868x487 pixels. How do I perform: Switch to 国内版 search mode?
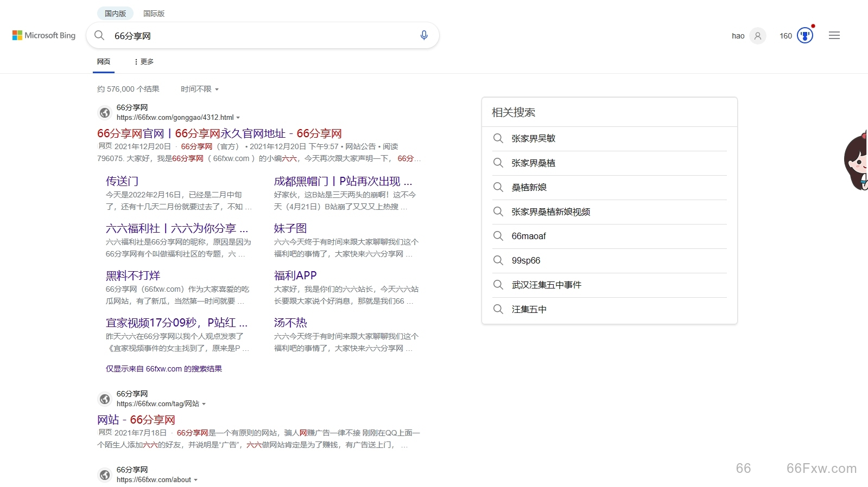(x=115, y=14)
